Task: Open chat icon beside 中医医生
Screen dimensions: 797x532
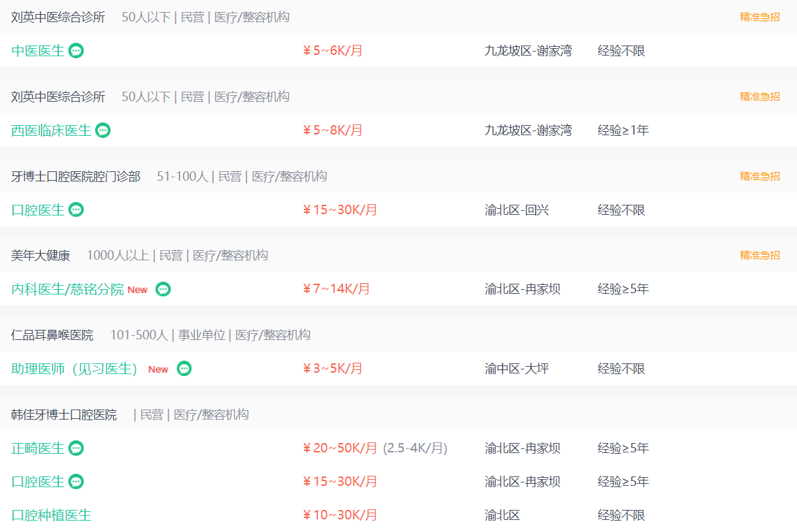Action: (76, 51)
